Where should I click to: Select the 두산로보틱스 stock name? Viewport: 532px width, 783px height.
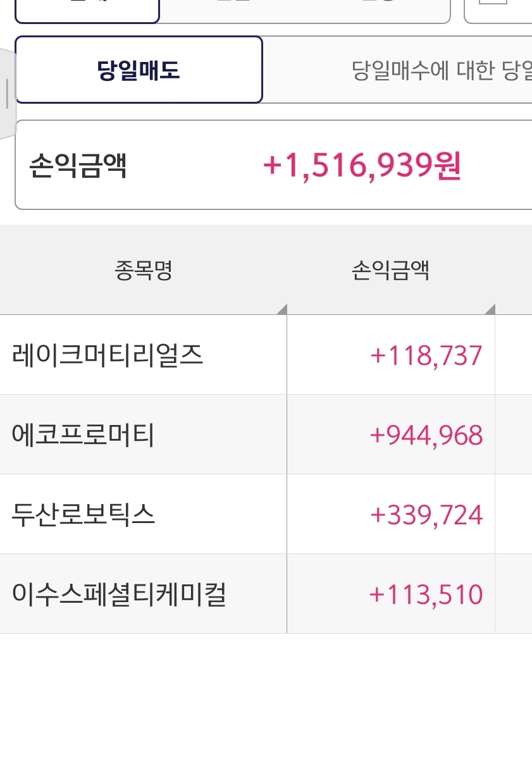pyautogui.click(x=83, y=515)
